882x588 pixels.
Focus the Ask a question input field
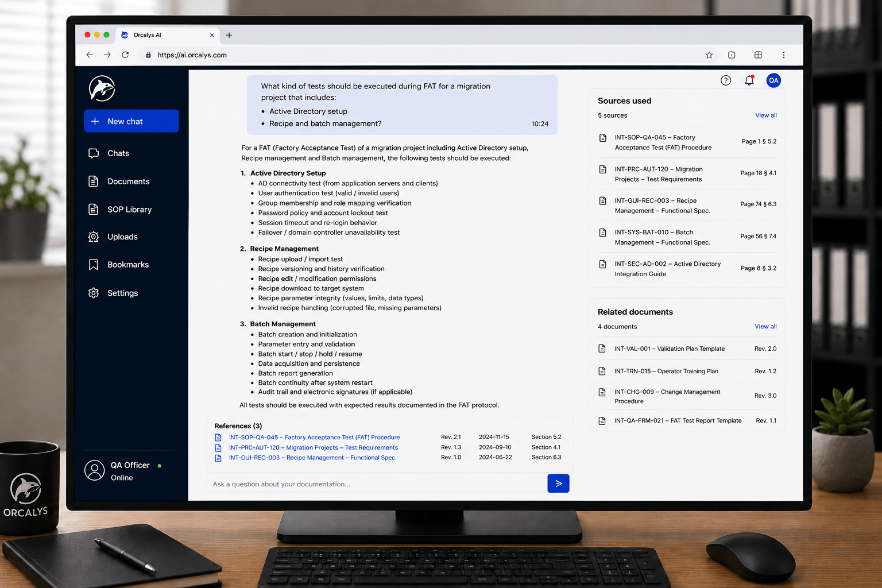(377, 484)
